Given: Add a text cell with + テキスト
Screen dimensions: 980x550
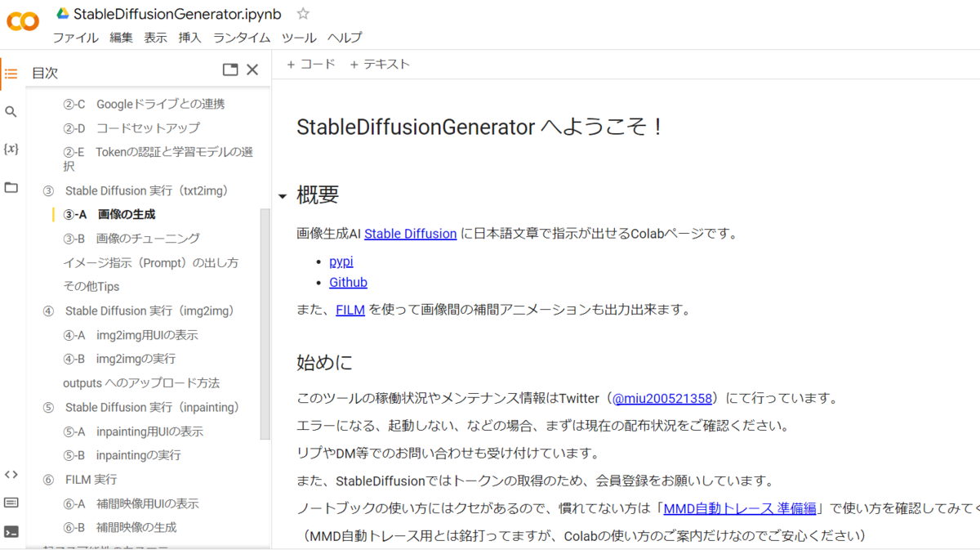Looking at the screenshot, I should tap(380, 64).
